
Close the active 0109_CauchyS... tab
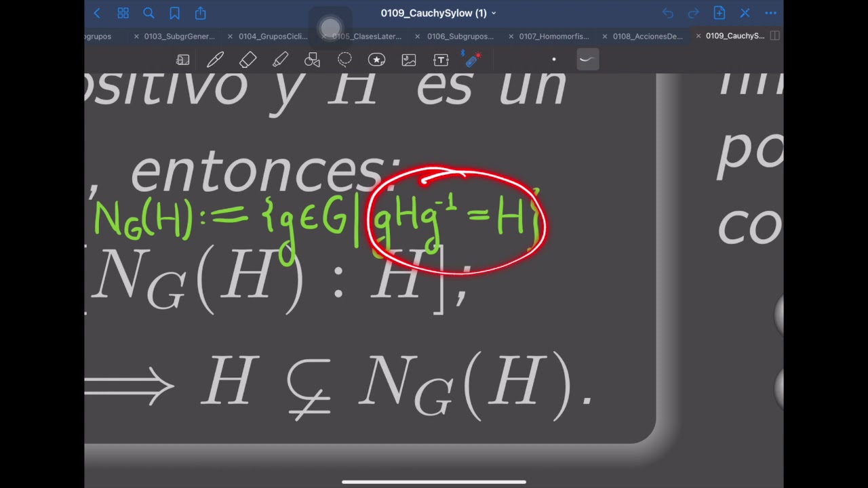pyautogui.click(x=698, y=37)
